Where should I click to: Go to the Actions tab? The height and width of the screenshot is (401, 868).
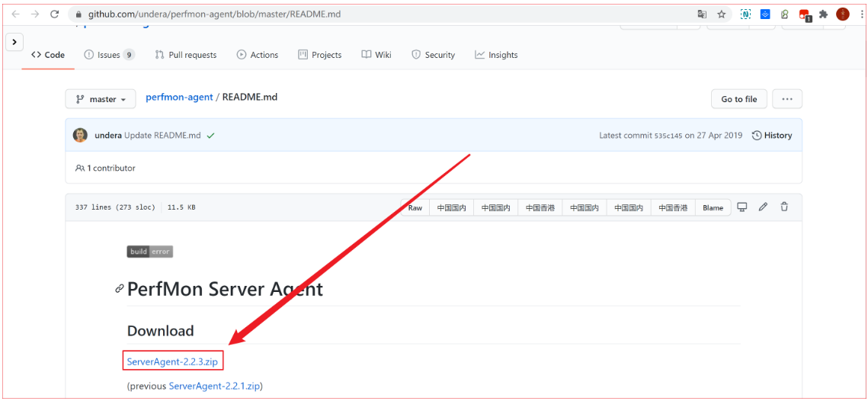258,55
